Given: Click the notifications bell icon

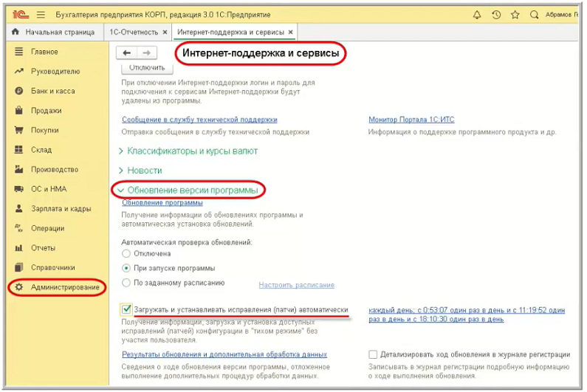Looking at the screenshot, I should click(x=477, y=15).
